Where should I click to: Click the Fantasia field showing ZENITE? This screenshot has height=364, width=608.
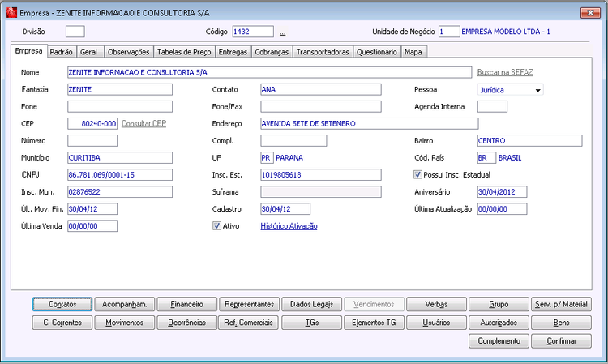[120, 89]
